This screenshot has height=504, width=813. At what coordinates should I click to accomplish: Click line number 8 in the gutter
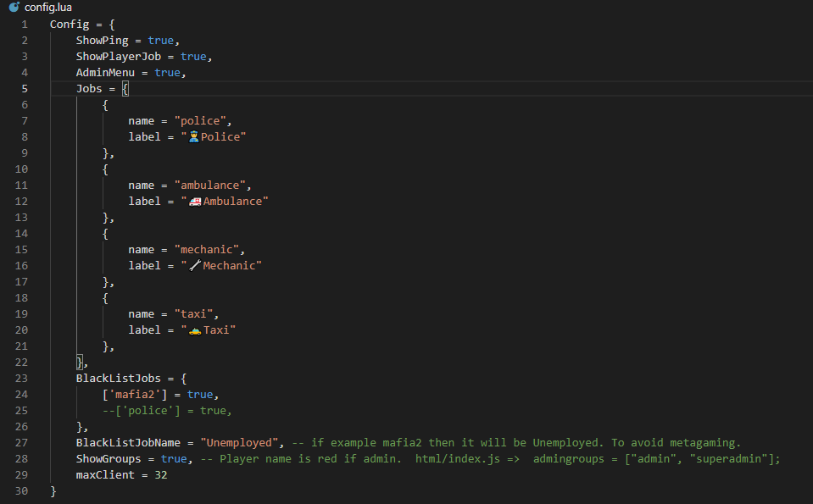point(25,136)
